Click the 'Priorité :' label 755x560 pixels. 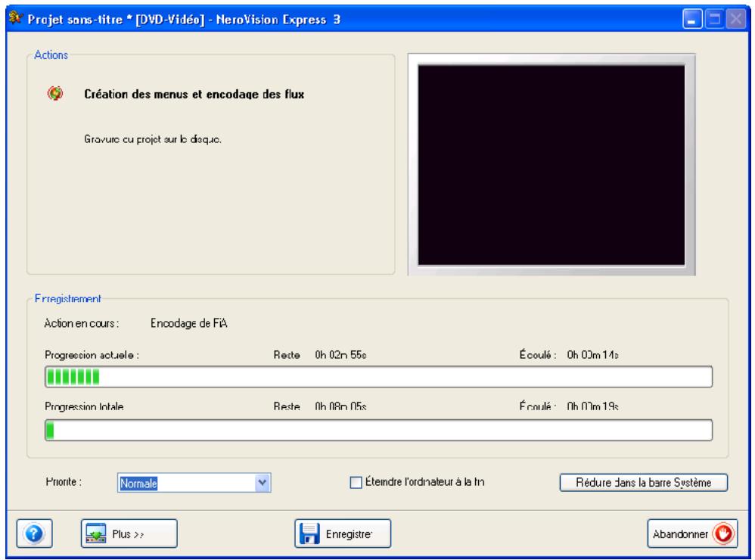[x=64, y=481]
